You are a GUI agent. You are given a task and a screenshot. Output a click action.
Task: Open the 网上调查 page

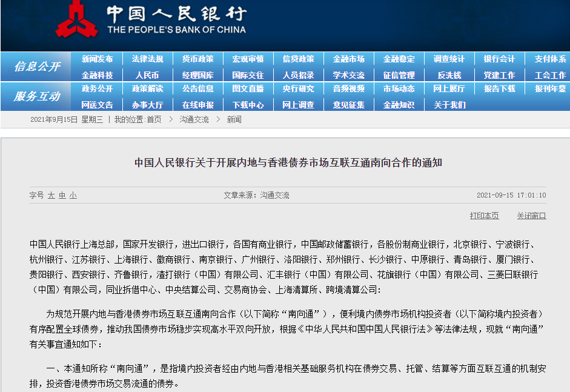tap(299, 104)
